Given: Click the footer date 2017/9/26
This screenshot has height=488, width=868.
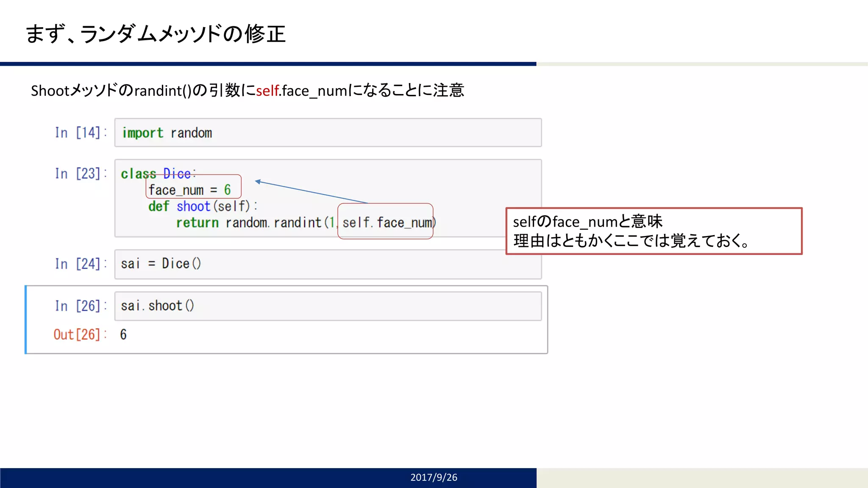Looking at the screenshot, I should (x=434, y=477).
